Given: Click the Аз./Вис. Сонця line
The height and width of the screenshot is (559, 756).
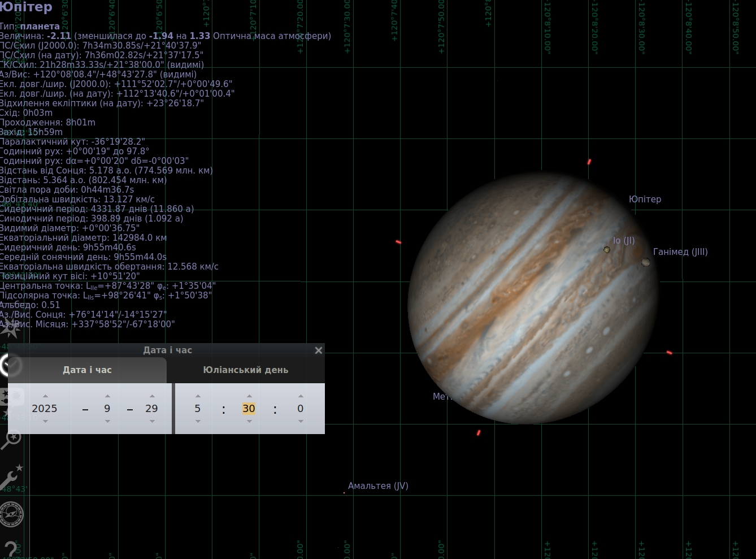Looking at the screenshot, I should click(83, 315).
